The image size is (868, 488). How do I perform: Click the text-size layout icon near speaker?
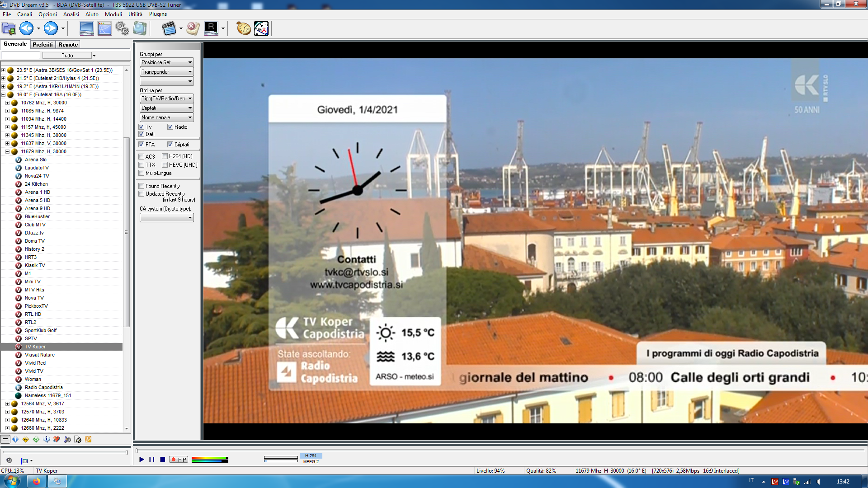pos(24,461)
